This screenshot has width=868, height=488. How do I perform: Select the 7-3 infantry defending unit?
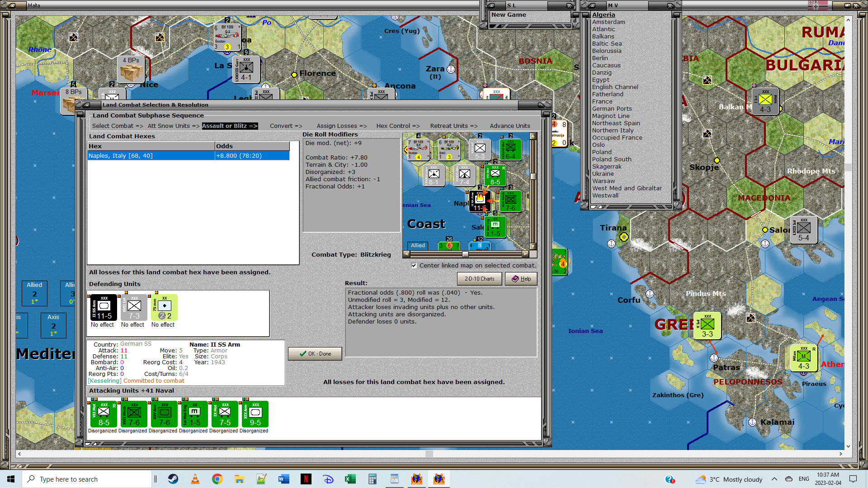[x=134, y=307]
